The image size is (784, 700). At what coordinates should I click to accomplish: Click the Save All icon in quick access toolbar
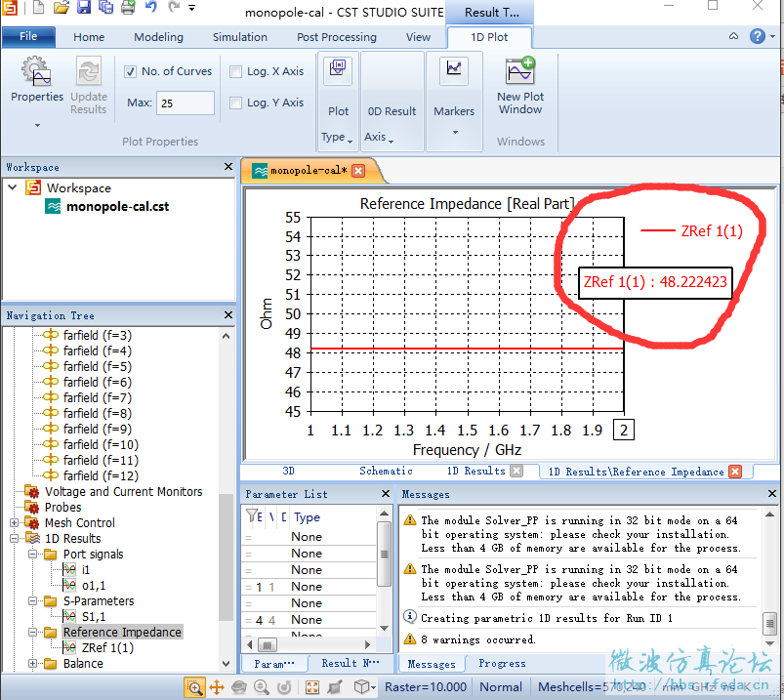[x=105, y=7]
